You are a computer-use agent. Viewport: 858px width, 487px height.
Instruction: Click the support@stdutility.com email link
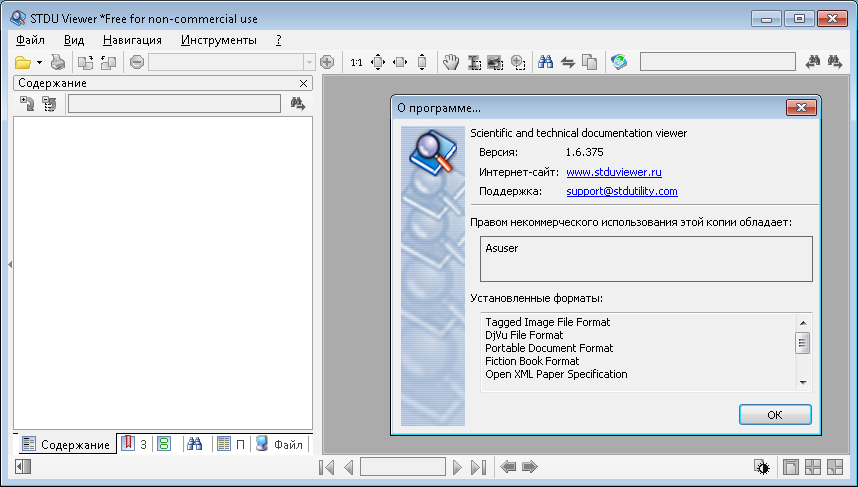(622, 191)
